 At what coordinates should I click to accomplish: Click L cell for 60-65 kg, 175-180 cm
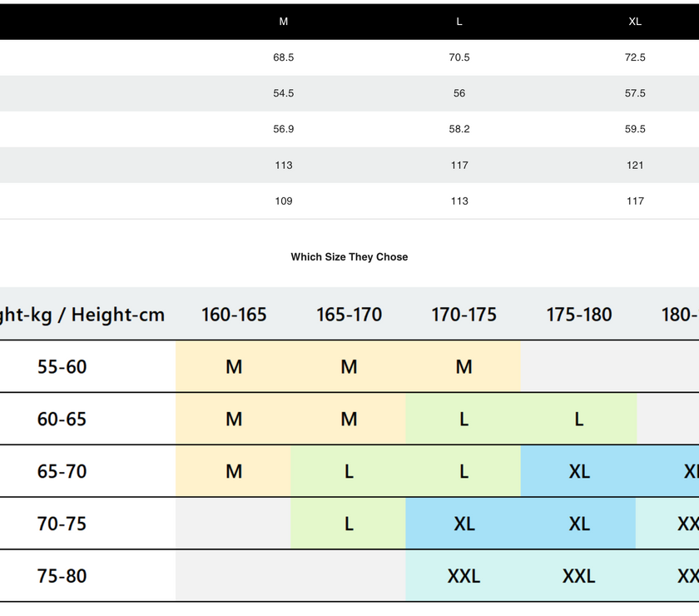579,420
